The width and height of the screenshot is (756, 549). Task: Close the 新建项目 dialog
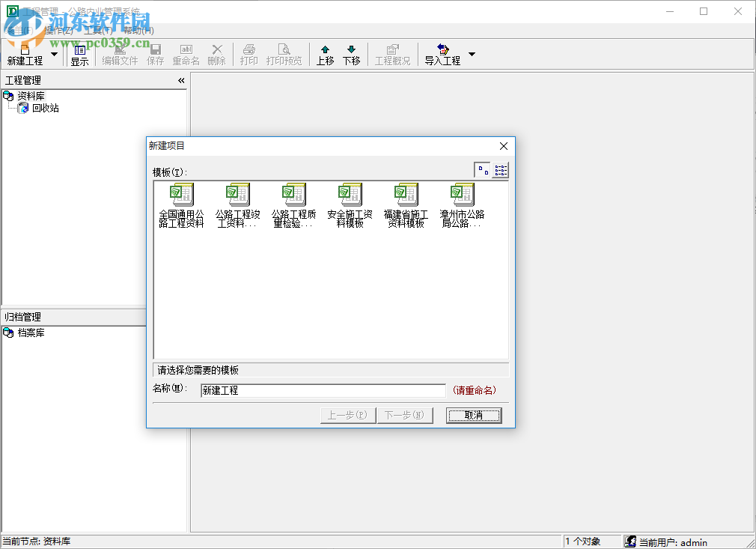click(x=504, y=146)
